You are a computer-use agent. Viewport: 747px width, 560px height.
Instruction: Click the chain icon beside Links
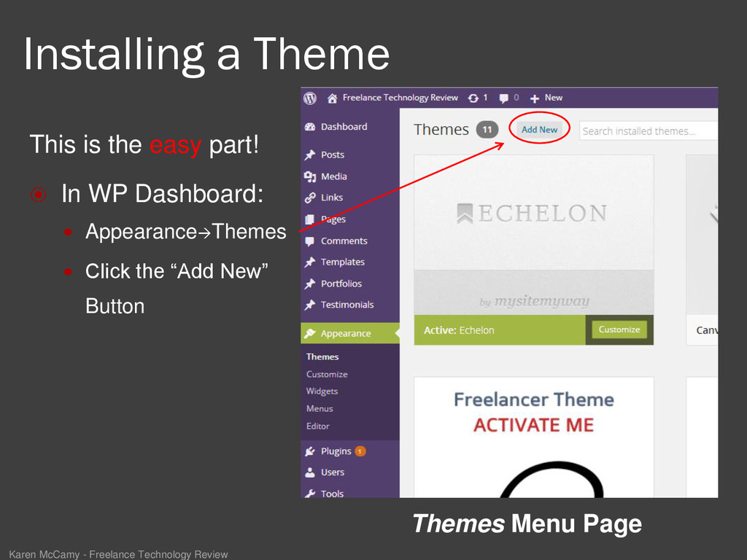pos(310,198)
